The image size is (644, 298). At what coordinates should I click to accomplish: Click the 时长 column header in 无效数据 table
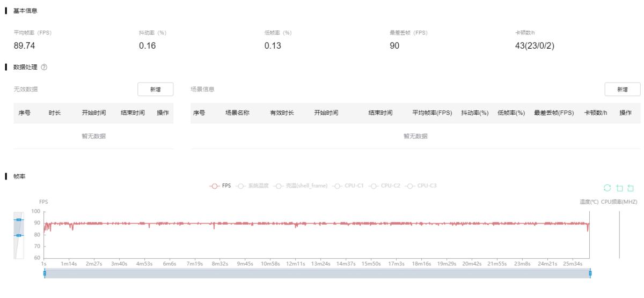tap(55, 113)
